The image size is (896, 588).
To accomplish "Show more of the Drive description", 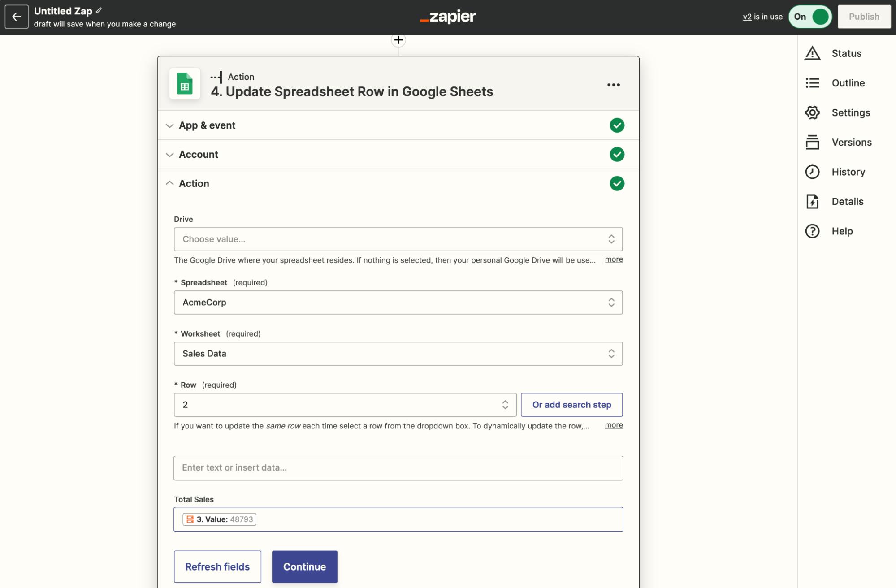I will [614, 259].
